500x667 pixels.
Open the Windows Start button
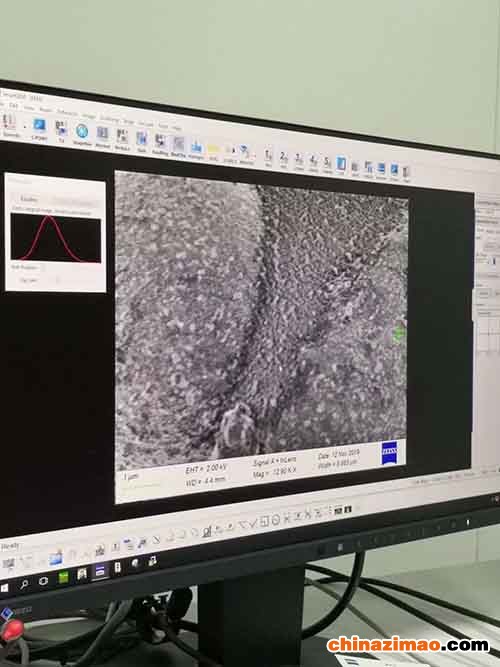click(x=4, y=588)
